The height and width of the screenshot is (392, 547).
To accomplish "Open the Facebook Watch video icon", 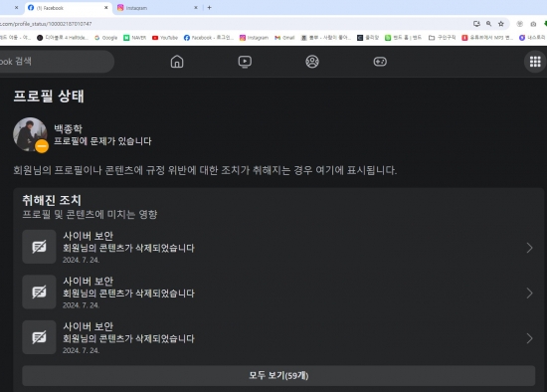I will pyautogui.click(x=245, y=62).
